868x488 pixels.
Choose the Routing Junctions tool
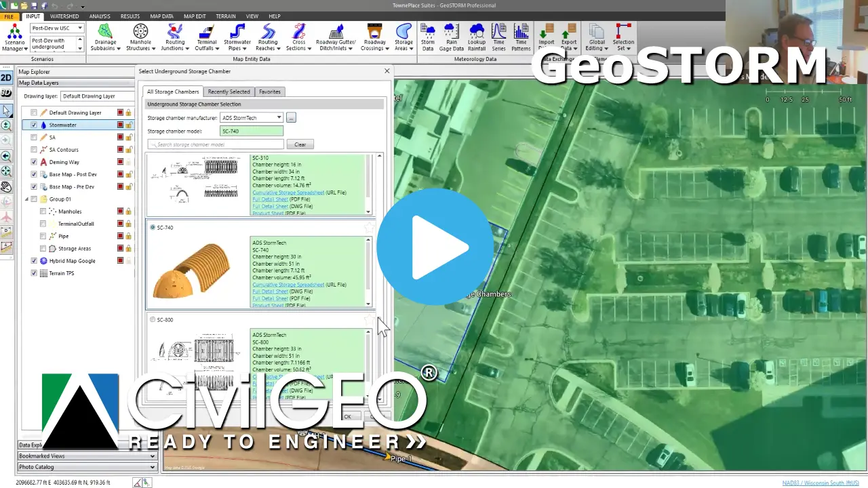pos(175,38)
